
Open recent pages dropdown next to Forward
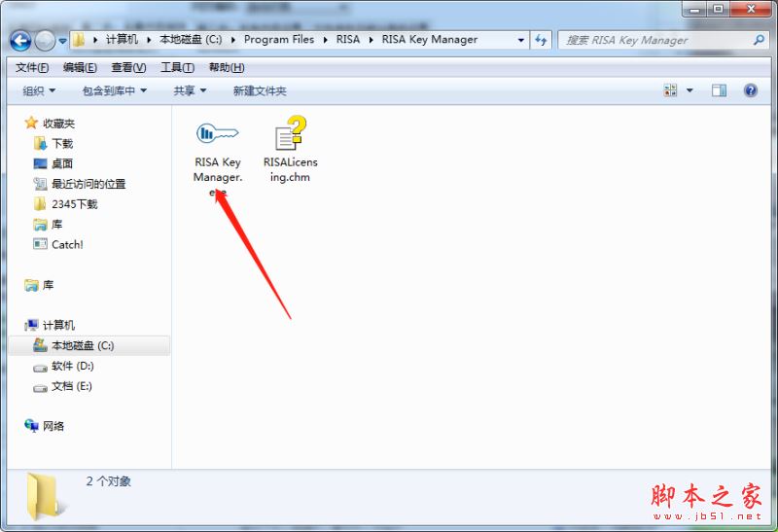coord(62,41)
